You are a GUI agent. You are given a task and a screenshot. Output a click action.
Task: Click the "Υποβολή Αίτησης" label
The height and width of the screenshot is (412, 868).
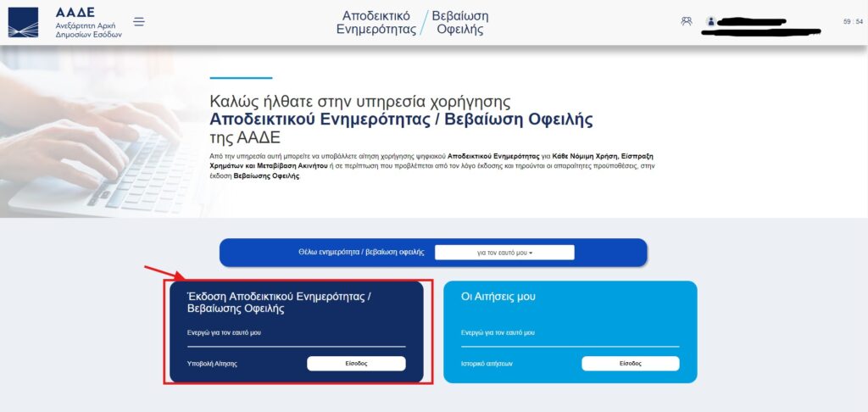[x=212, y=364]
